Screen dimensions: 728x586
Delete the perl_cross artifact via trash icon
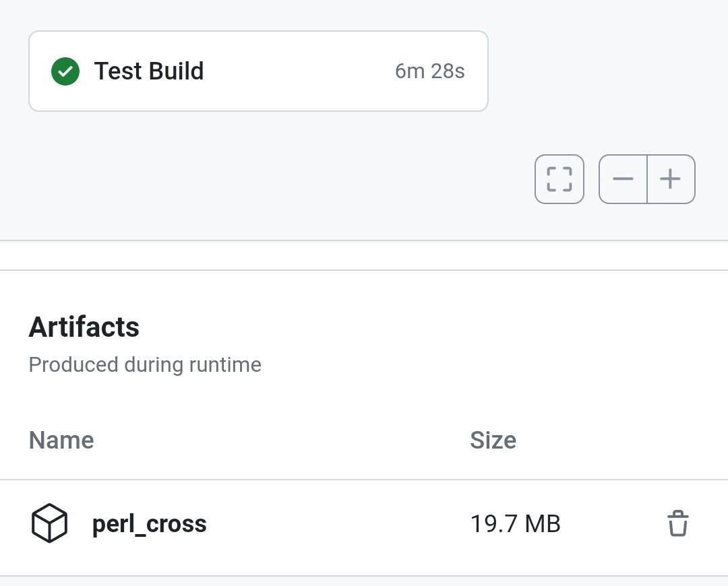[678, 523]
